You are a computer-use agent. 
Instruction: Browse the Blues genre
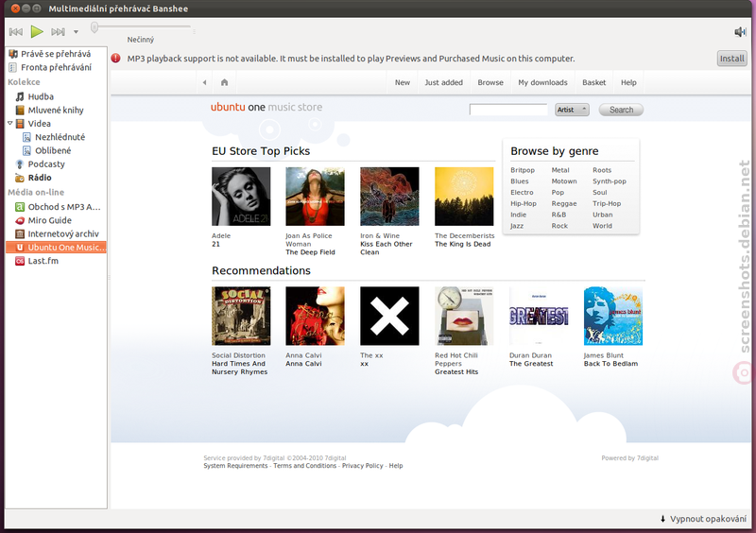(x=519, y=181)
